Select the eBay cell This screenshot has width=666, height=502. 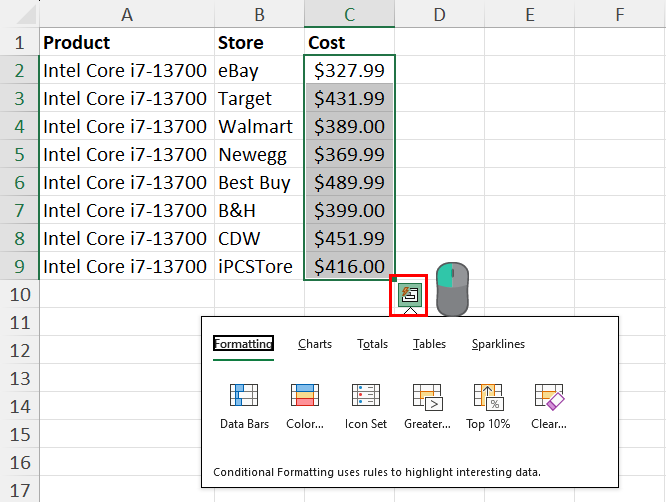coord(260,71)
